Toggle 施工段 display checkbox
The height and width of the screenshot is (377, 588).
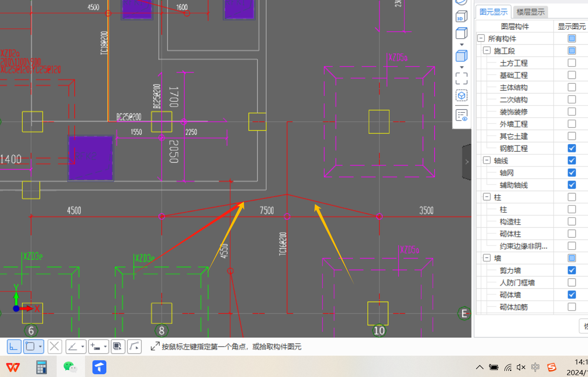pyautogui.click(x=572, y=51)
